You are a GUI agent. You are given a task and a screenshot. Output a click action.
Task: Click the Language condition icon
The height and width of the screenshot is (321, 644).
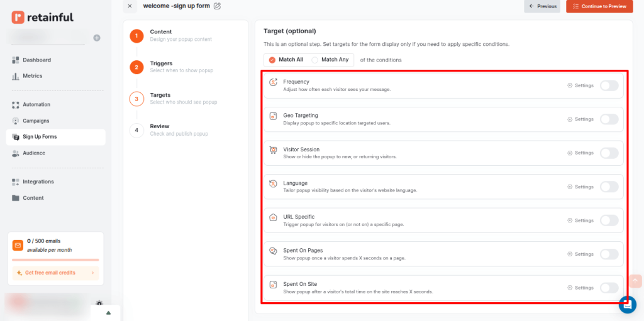pos(273,183)
